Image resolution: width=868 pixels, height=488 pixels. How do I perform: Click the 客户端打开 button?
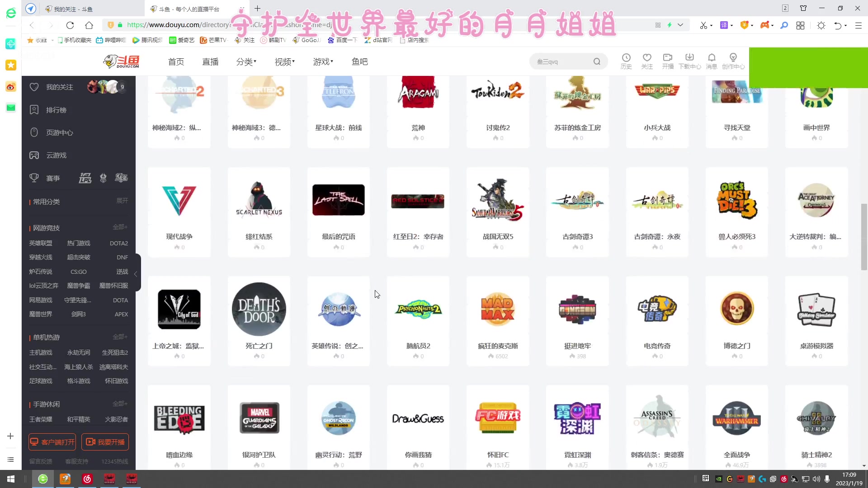52,442
